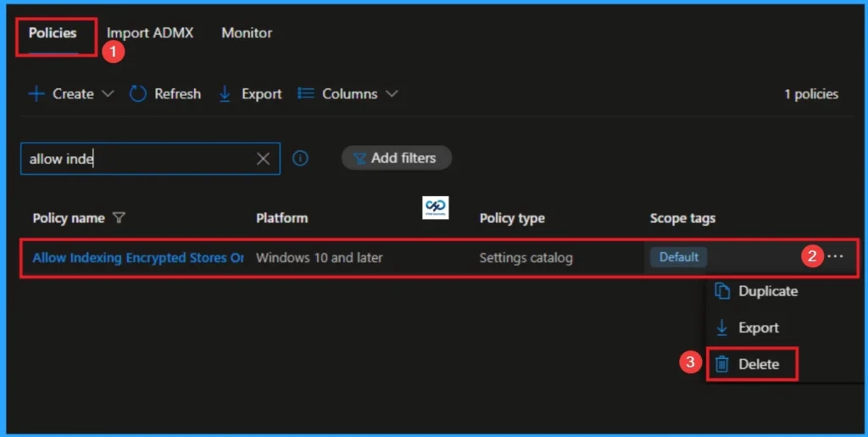The width and height of the screenshot is (868, 437).
Task: Expand the Create dropdown chevron
Action: [x=108, y=93]
